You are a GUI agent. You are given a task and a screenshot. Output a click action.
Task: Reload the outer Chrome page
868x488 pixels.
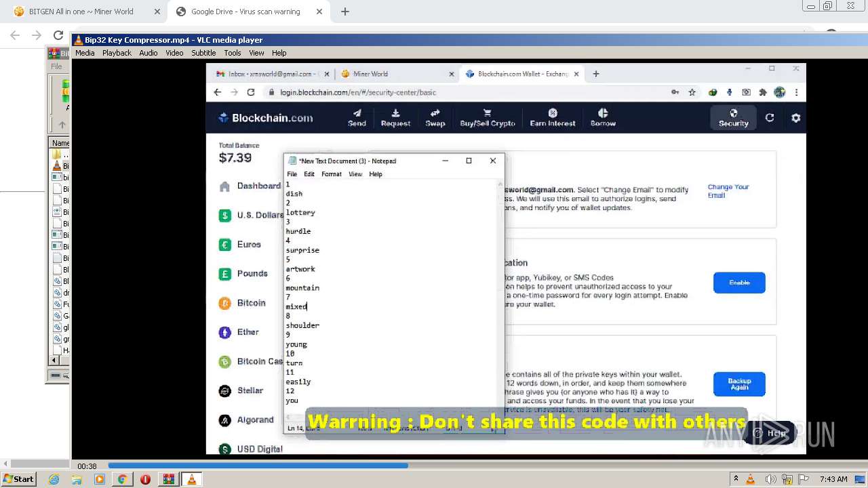(x=58, y=35)
